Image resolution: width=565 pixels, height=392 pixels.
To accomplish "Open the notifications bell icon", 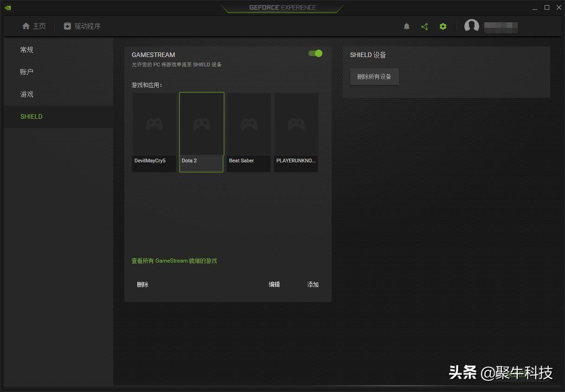I will 406,26.
